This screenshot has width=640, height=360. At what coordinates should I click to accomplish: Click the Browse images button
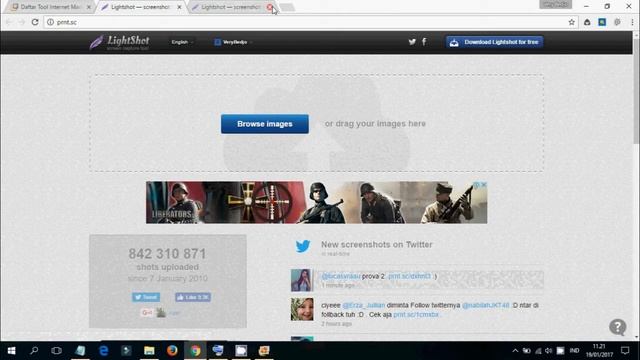click(264, 124)
